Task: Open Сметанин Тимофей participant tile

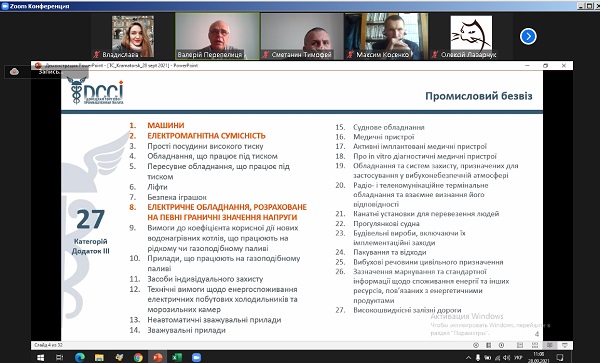Action: pos(302,36)
